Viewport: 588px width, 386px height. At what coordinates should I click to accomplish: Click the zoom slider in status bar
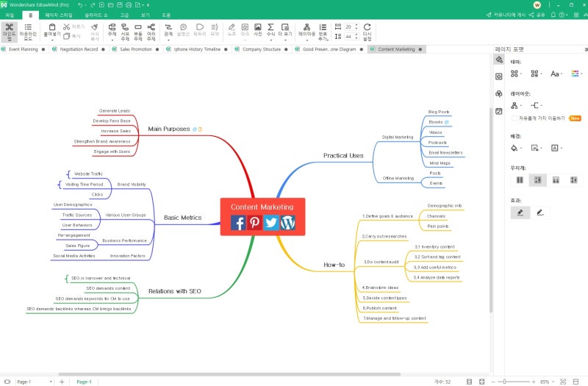point(512,382)
